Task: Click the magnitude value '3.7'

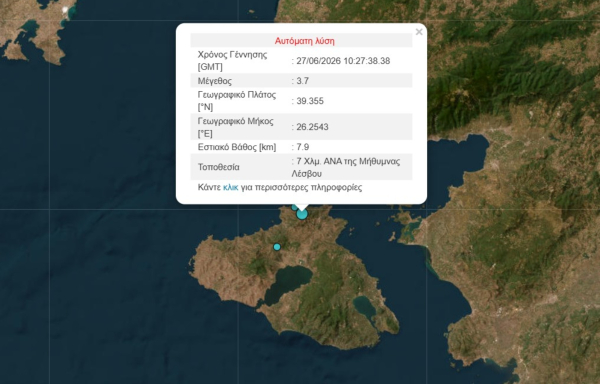Action: tap(302, 81)
